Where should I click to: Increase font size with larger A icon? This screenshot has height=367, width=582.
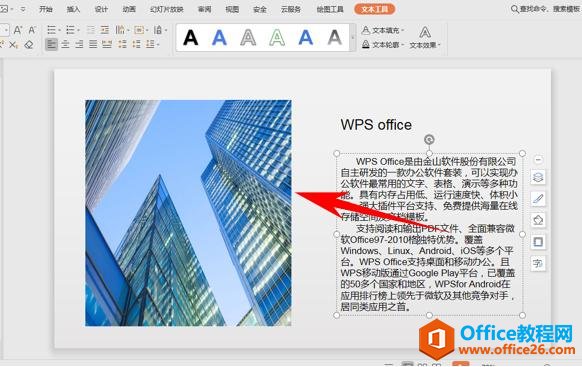point(17,30)
